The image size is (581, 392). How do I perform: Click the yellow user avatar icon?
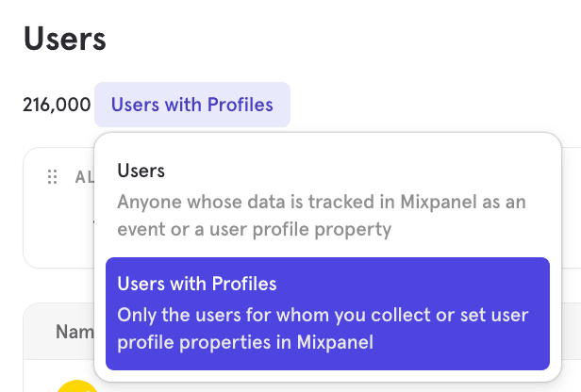pos(77,386)
